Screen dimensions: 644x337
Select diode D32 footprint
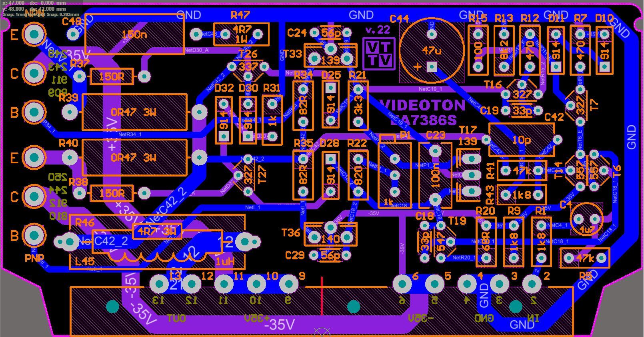coord(224,120)
